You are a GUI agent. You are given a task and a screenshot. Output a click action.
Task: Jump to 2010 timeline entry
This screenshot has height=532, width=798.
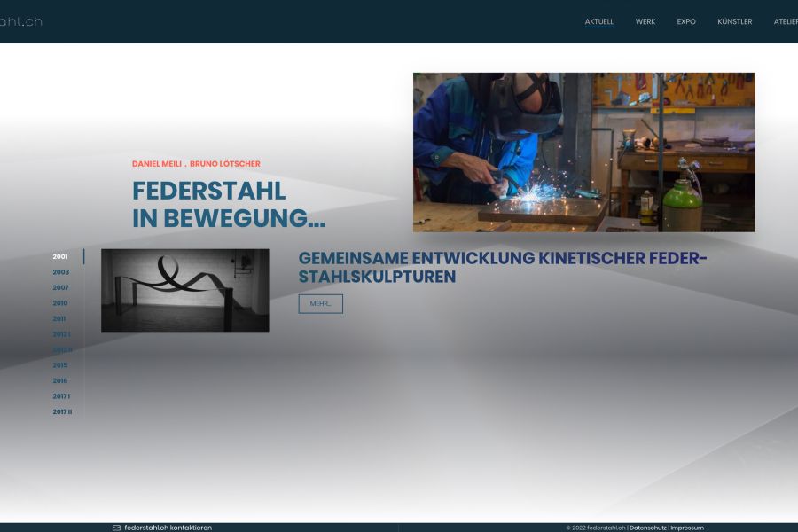point(60,303)
